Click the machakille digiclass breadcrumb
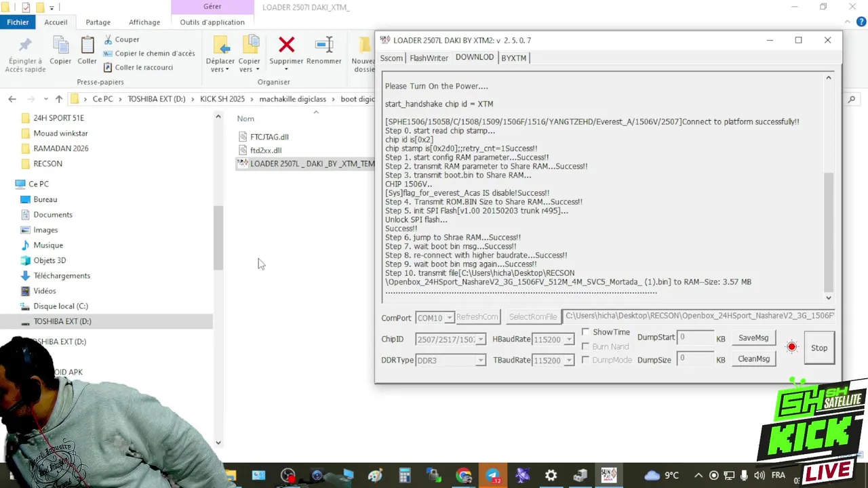 292,99
